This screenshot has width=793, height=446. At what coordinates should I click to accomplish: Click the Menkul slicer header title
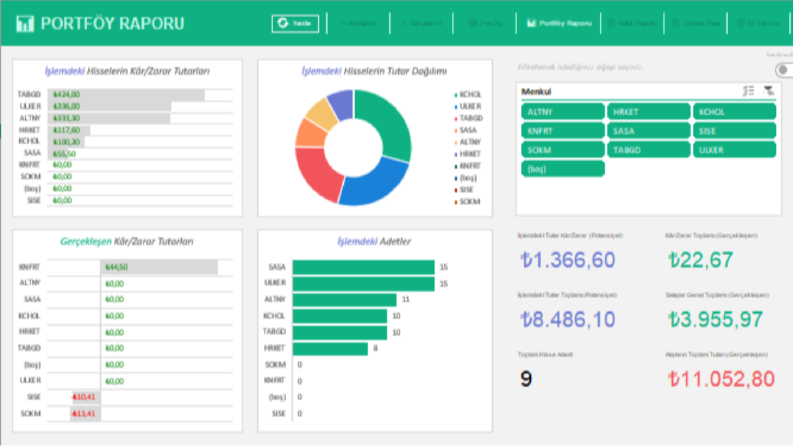click(x=536, y=92)
